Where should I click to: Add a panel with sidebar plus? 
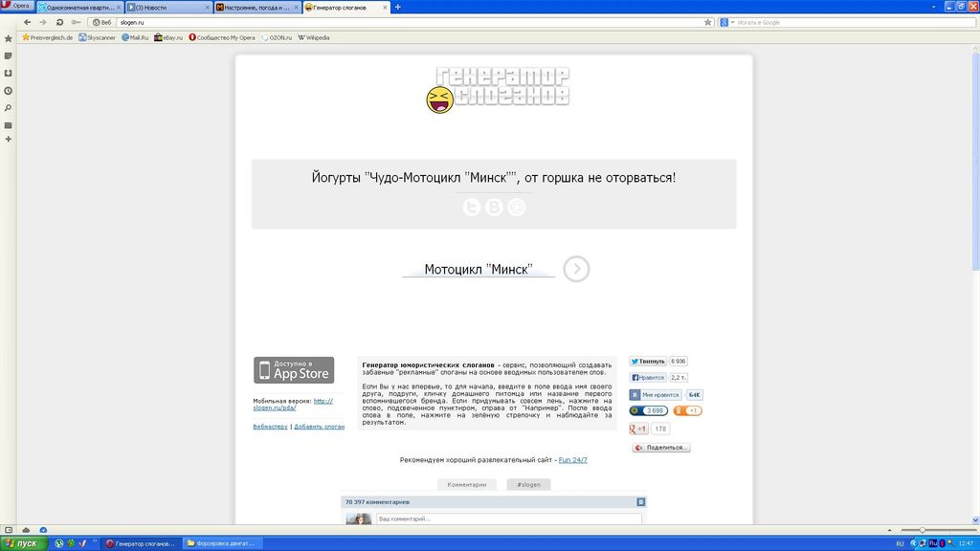coord(8,140)
